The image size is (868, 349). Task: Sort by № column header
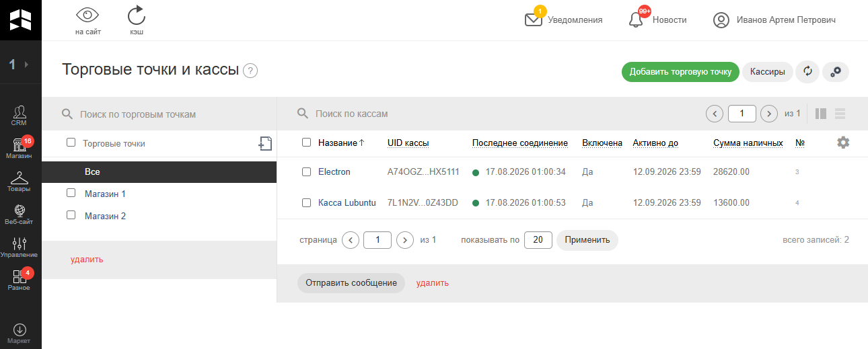click(x=800, y=143)
